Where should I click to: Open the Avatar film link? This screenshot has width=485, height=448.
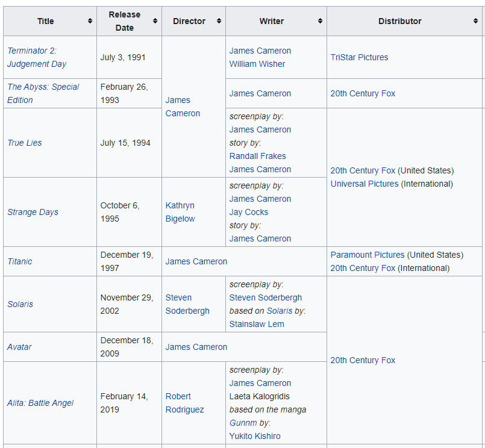[x=19, y=347]
